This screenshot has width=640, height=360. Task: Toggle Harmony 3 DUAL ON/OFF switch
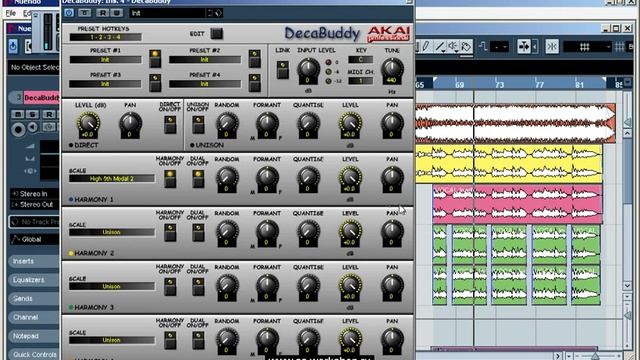tap(198, 287)
